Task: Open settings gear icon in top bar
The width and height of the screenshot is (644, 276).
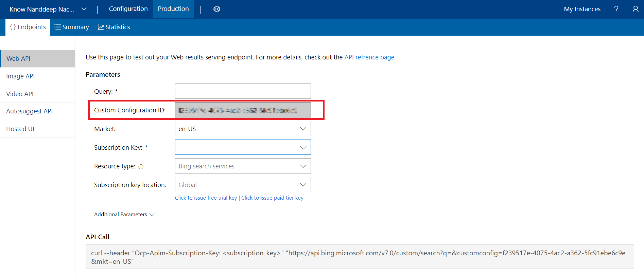Action: tap(216, 9)
